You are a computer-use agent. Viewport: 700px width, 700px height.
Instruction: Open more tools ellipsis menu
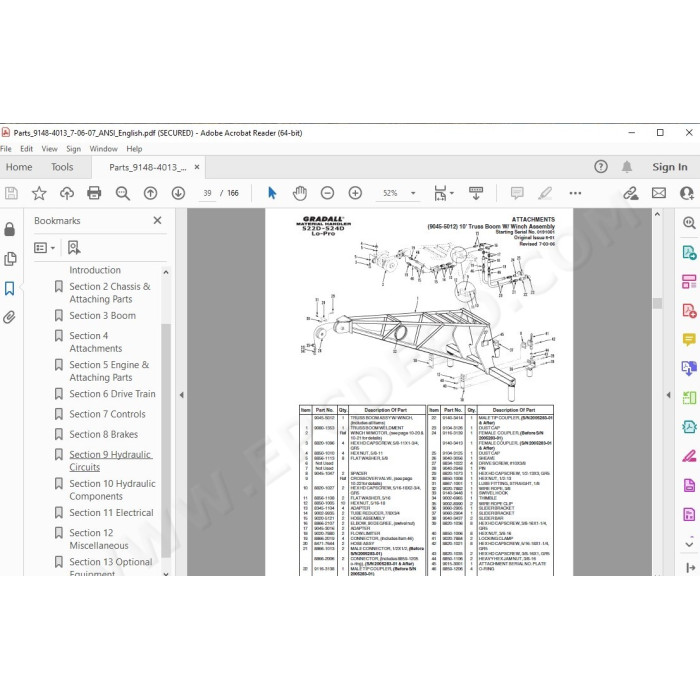575,193
